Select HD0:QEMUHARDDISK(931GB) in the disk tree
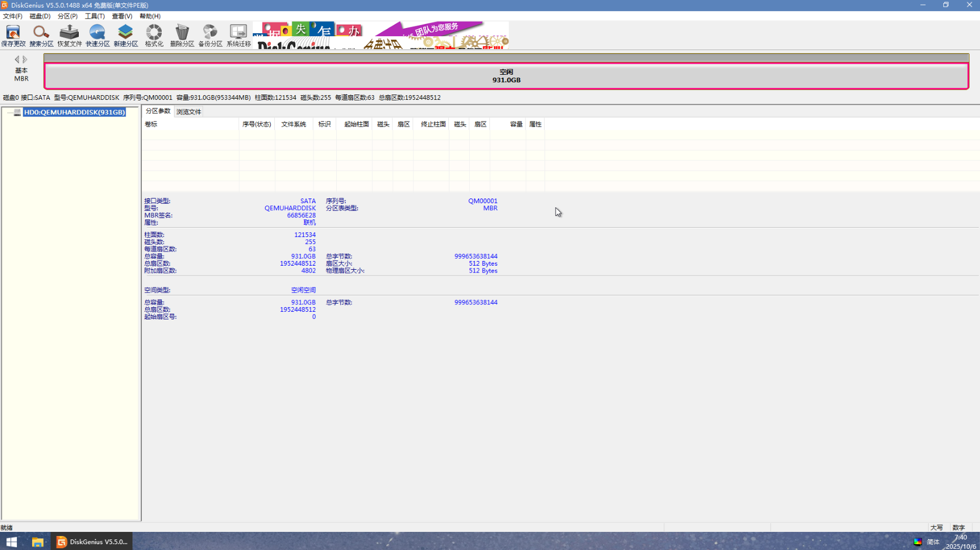Screen dimensions: 980x550 pos(74,112)
